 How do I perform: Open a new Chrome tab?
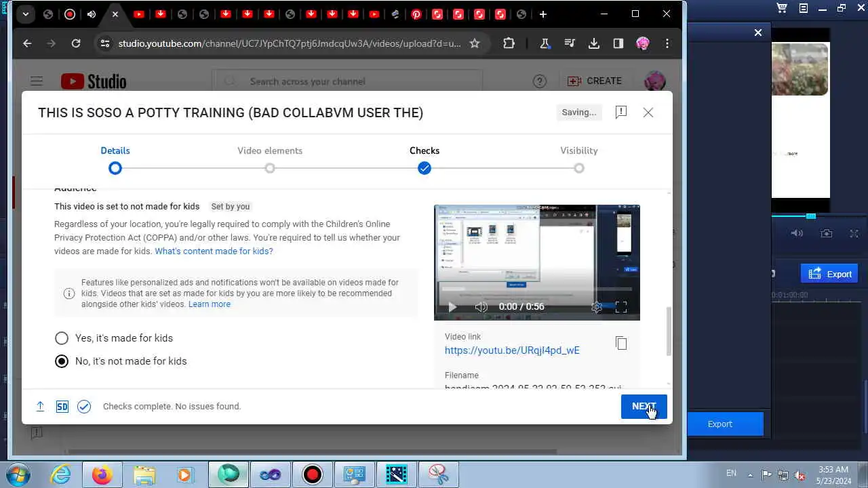(542, 14)
